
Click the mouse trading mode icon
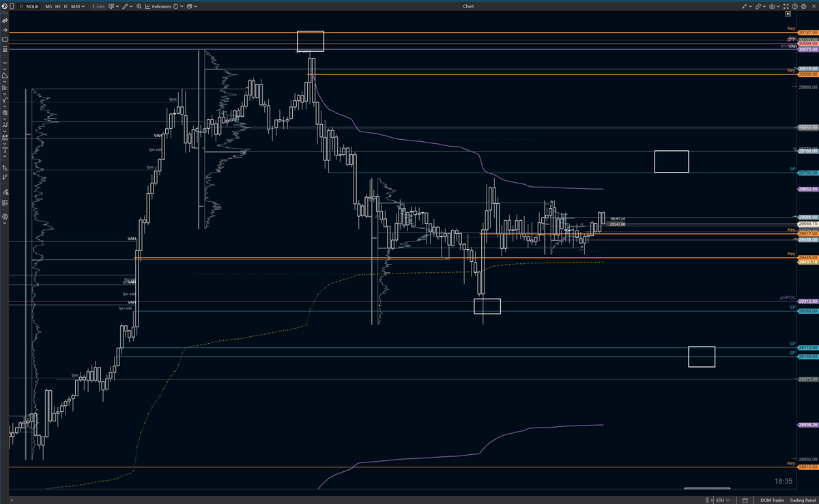[175, 6]
